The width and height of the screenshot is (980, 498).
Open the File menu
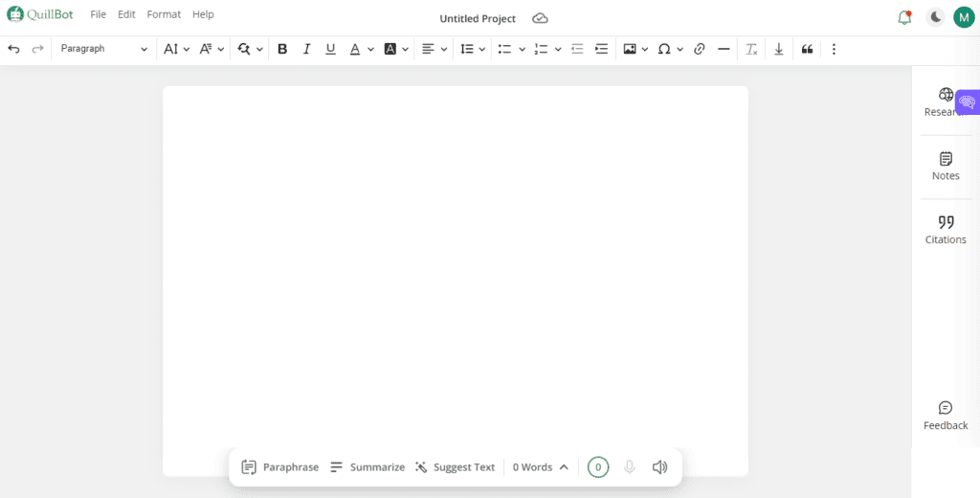98,15
